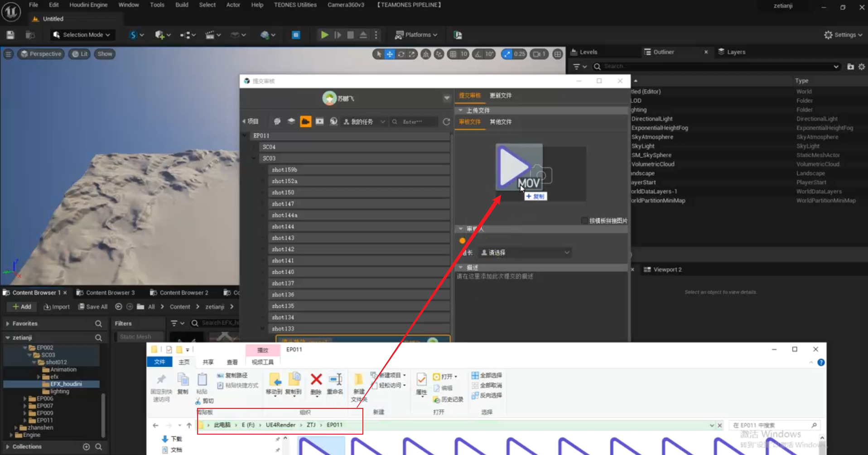Click the Import button in Content Browser
Viewport: 868px width, 455px height.
coord(57,307)
